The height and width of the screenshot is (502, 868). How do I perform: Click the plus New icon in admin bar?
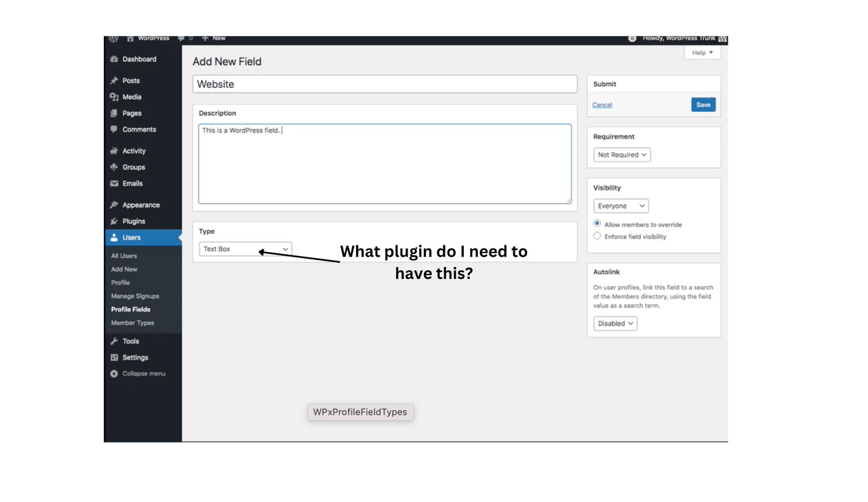point(205,39)
